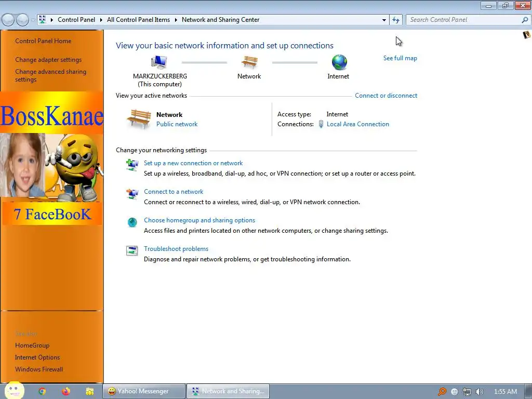
Task: Switch to Yahoo! Messenger taskbar button
Action: pos(144,391)
